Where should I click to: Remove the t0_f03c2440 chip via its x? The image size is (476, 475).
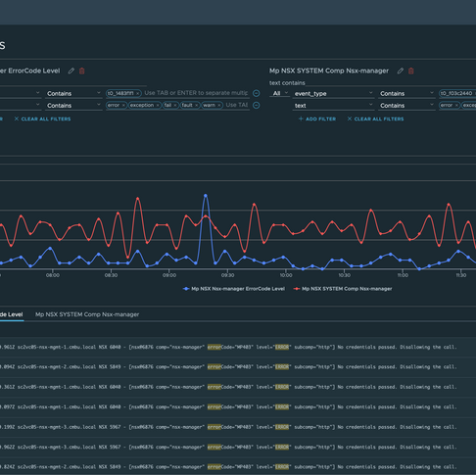tap(475, 93)
